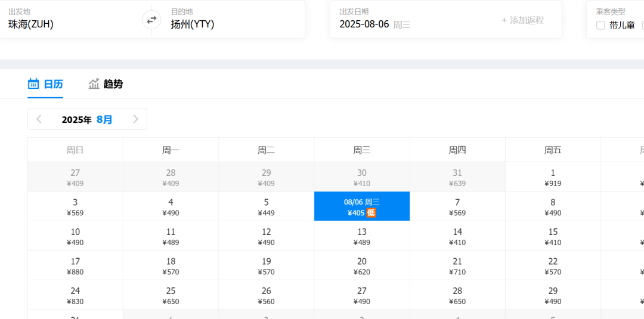
Task: Select August 14 priced ¥410
Action: [457, 236]
